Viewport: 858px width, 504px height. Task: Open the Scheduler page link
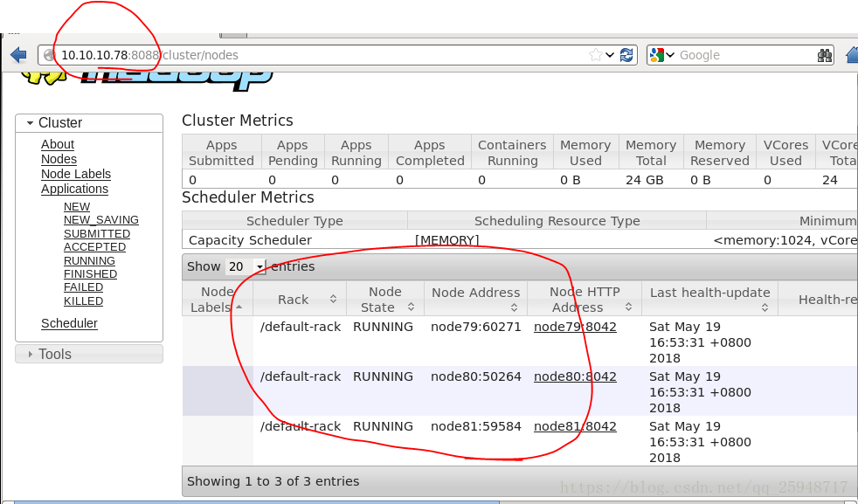tap(69, 323)
